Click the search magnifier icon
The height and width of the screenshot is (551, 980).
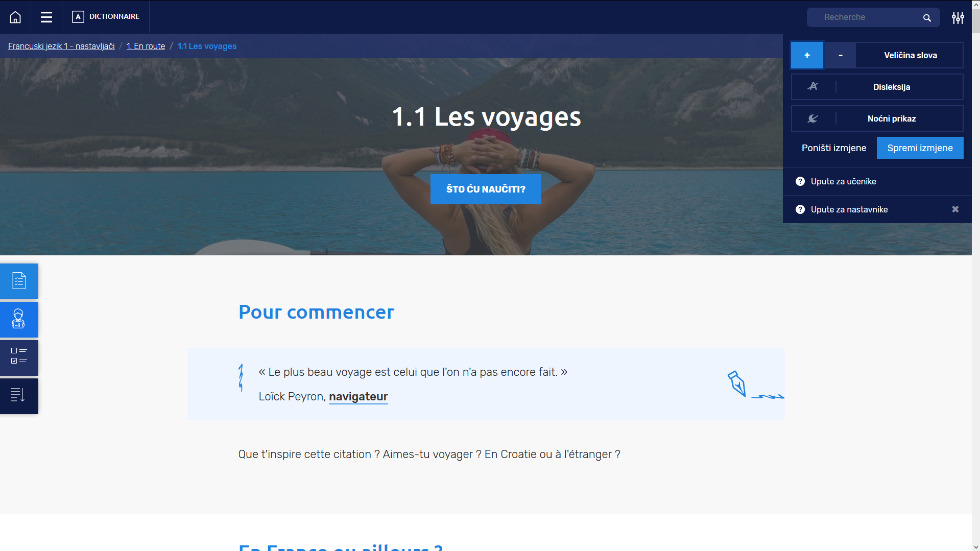click(x=927, y=17)
